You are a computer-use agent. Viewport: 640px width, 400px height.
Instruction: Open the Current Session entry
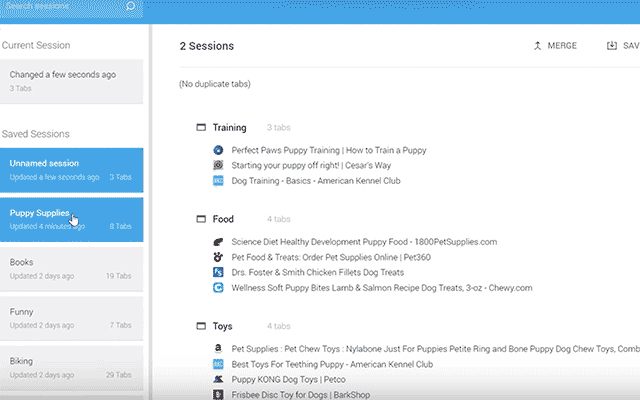click(x=72, y=80)
